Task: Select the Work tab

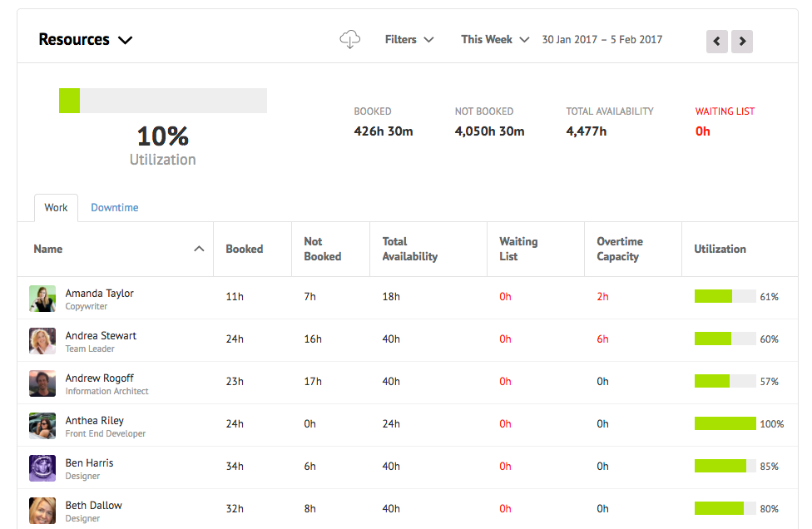Action: click(56, 207)
